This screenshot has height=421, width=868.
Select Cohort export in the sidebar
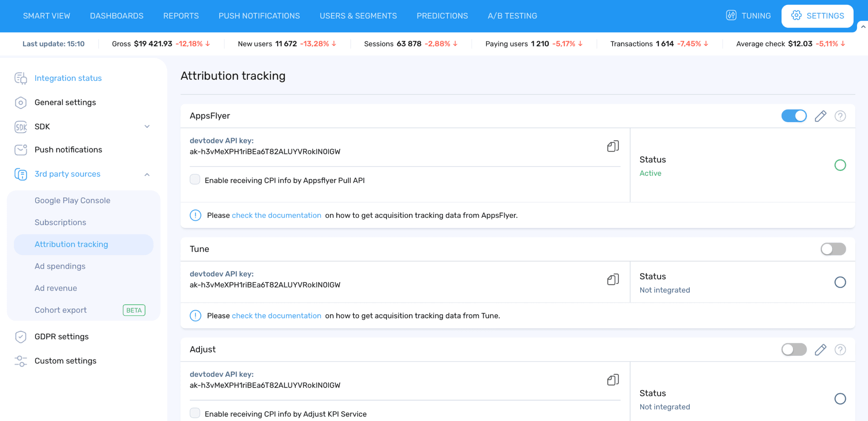pyautogui.click(x=61, y=310)
